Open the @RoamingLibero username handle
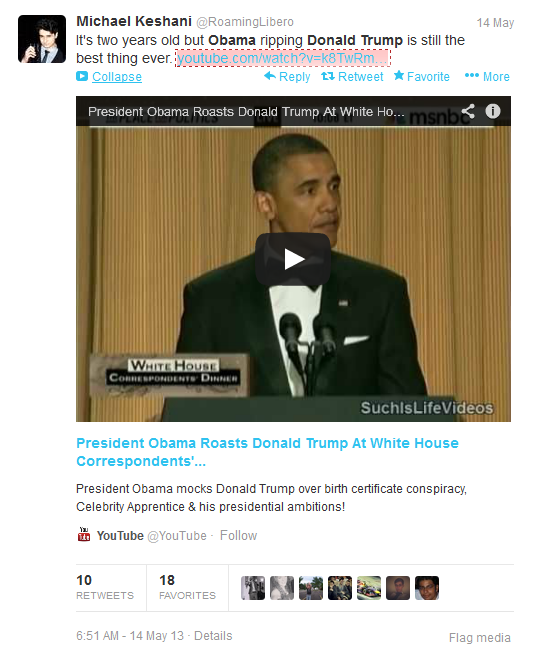The height and width of the screenshot is (654, 541). tap(245, 22)
